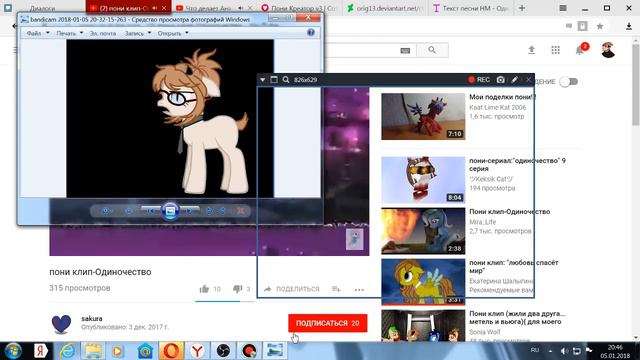640x360 pixels.
Task: Open video Мои поделки пони thumbnail
Action: [x=423, y=116]
